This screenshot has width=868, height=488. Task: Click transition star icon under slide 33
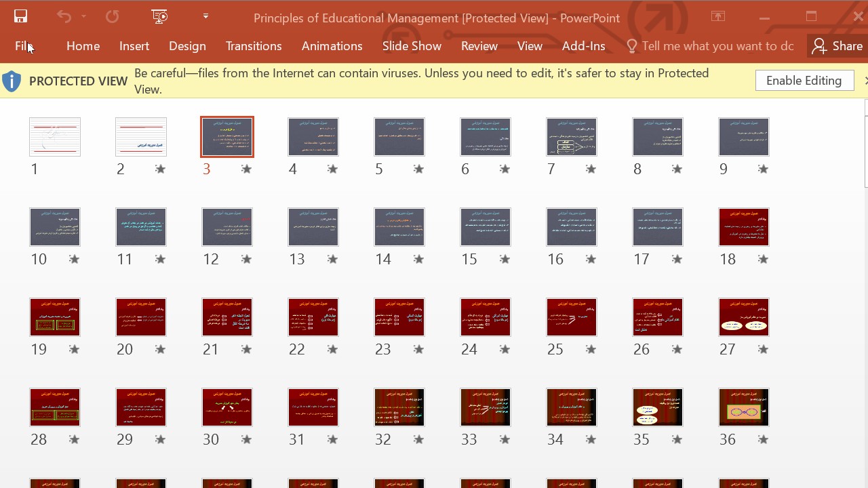505,439
